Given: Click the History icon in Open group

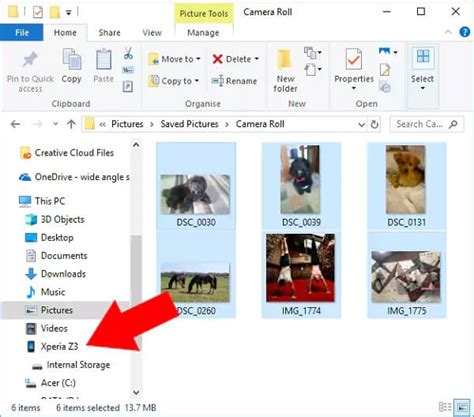Looking at the screenshot, I should (385, 87).
